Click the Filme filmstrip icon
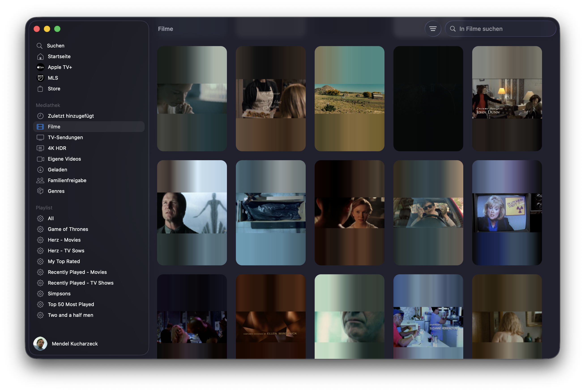Image resolution: width=585 pixels, height=392 pixels. tap(40, 127)
